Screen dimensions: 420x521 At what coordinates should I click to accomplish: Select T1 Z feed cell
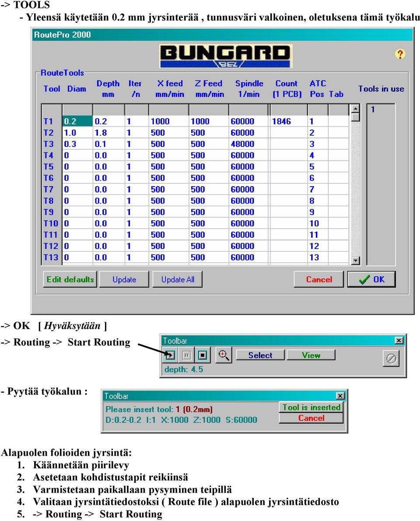click(x=209, y=121)
